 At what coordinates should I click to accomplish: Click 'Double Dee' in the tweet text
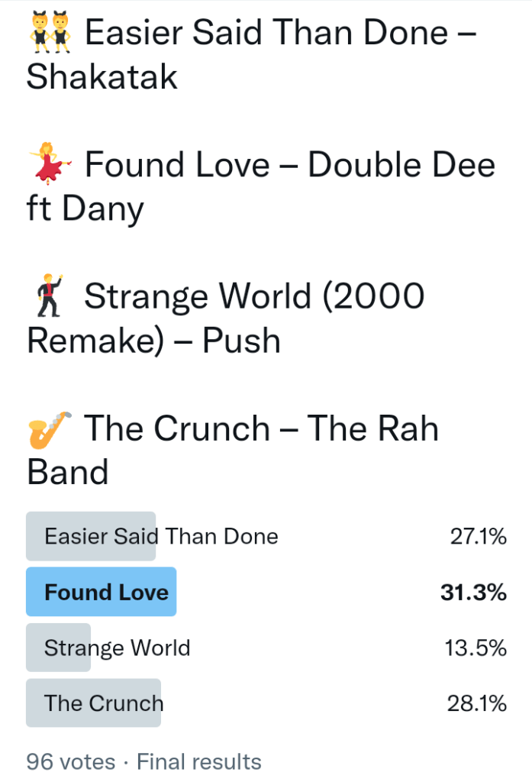click(401, 163)
